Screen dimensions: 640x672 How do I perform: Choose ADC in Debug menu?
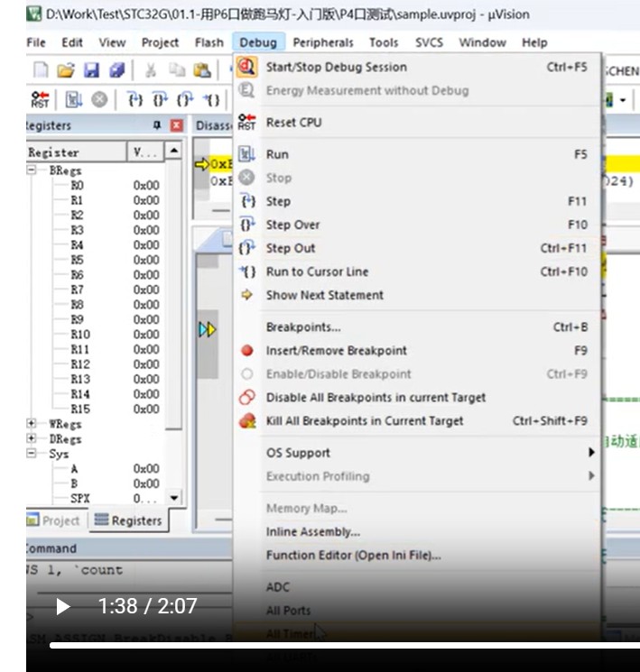418,587
